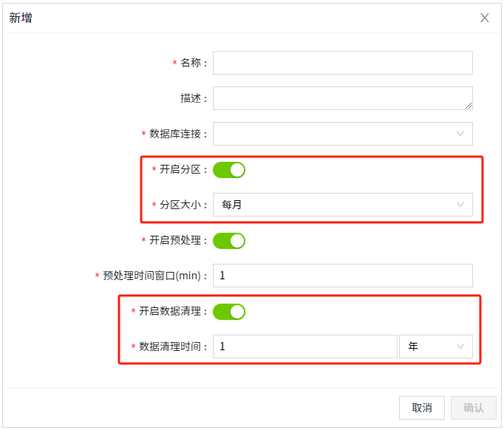Viewport: 504px width, 430px height.
Task: Turn off the 开启数据清理 switch
Action: (x=229, y=312)
